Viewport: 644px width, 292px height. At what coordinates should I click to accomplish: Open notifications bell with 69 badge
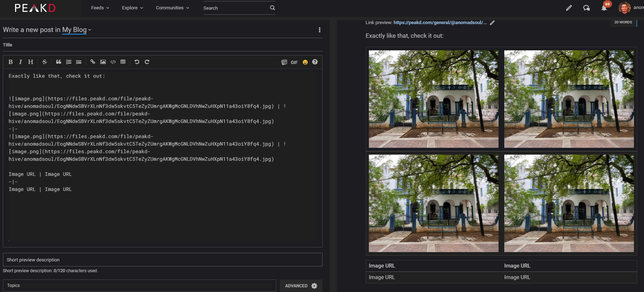point(604,8)
